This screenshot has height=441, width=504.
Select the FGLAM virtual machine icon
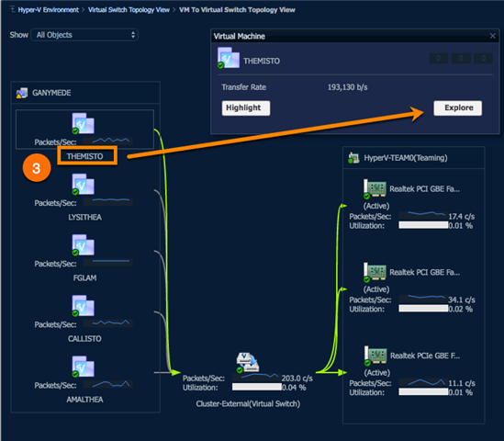click(x=83, y=245)
